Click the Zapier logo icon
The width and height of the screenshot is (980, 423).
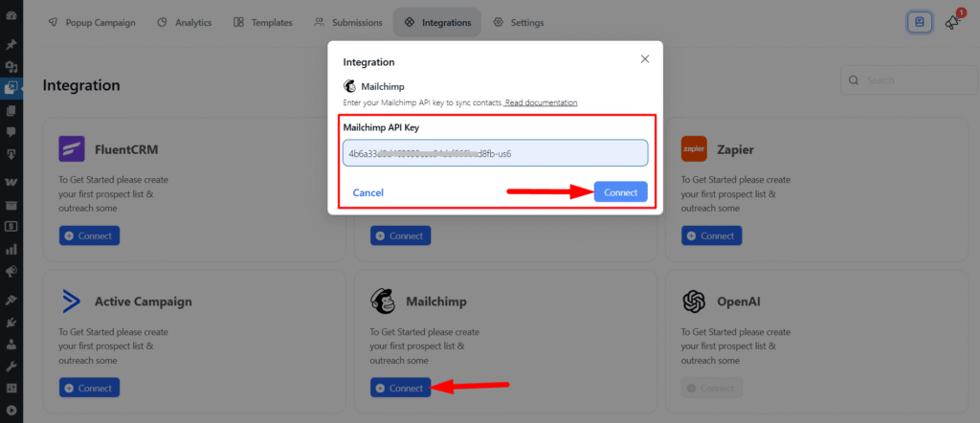click(694, 149)
